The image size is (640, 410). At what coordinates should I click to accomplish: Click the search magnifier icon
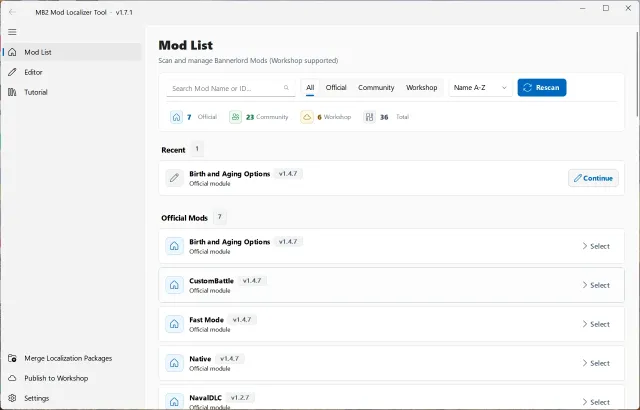click(x=287, y=88)
